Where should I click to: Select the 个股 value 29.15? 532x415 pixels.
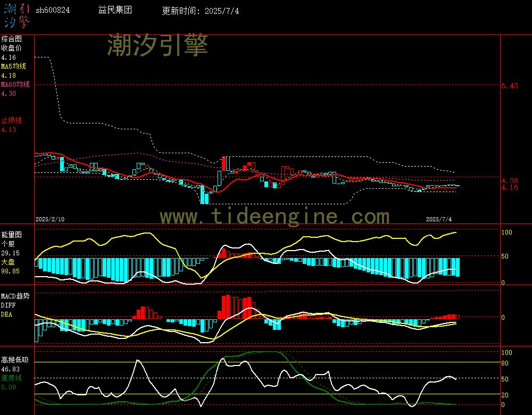(x=11, y=253)
